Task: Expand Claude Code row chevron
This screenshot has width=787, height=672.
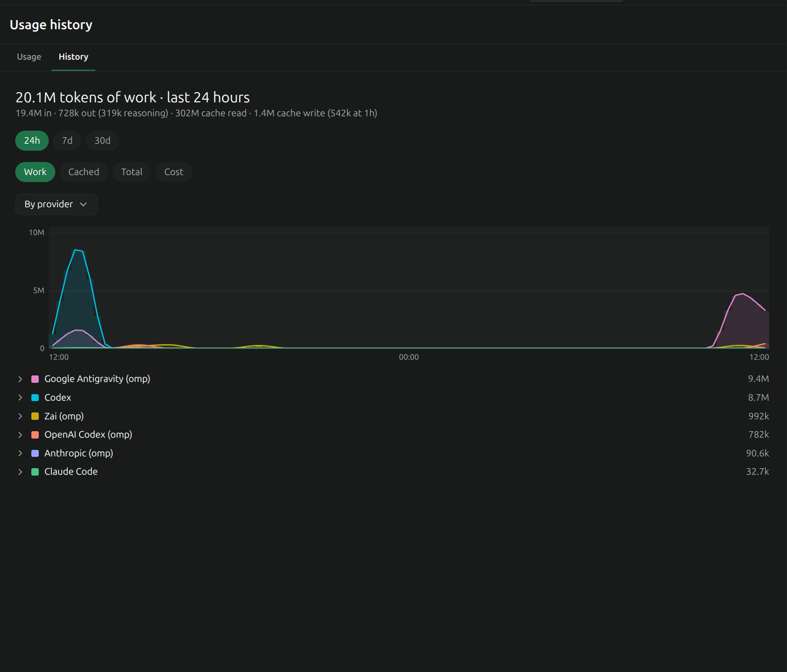Action: [x=20, y=472]
